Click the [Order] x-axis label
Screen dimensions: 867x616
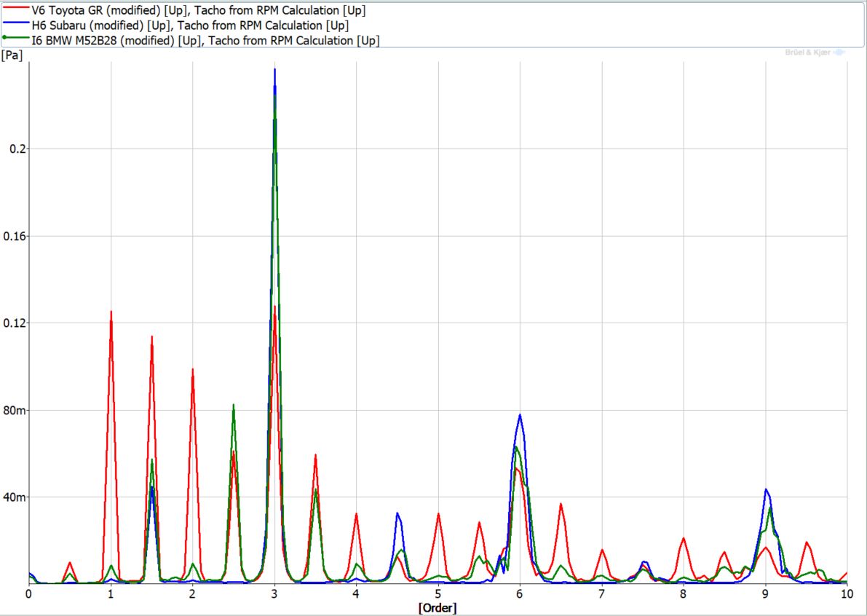pyautogui.click(x=438, y=607)
